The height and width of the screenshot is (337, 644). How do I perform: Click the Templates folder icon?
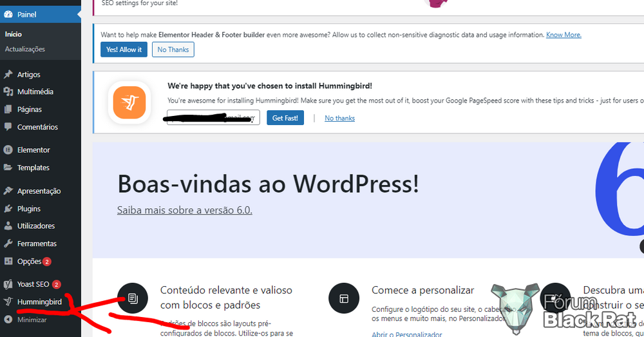pyautogui.click(x=8, y=168)
